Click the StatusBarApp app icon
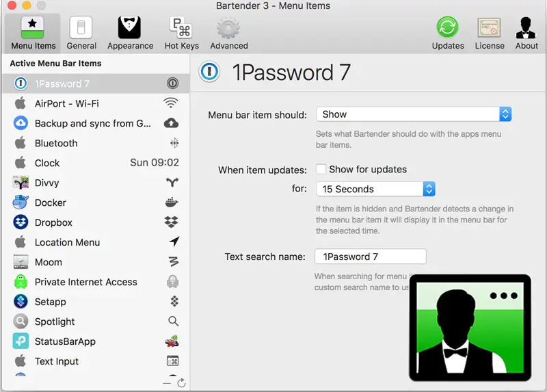Image resolution: width=547 pixels, height=392 pixels. 21,341
